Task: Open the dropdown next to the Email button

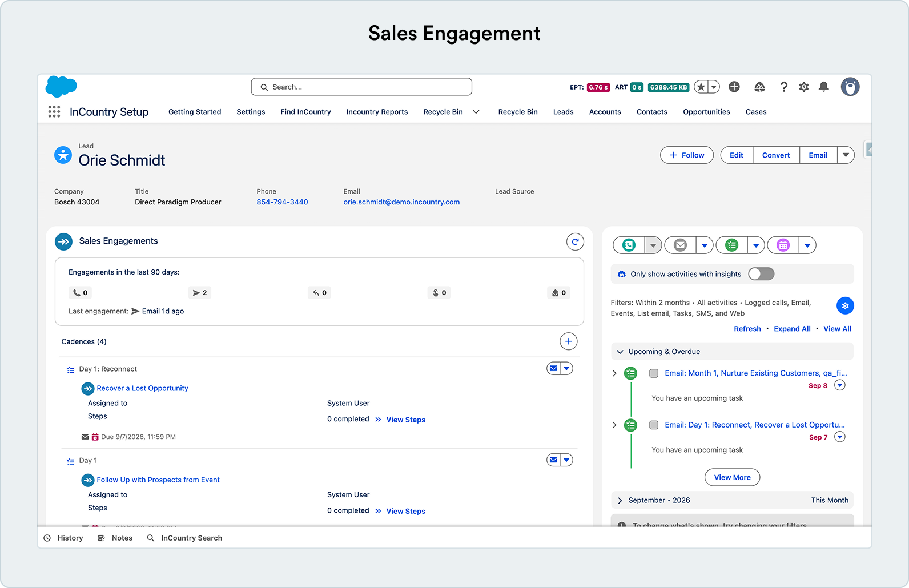Action: (x=846, y=155)
